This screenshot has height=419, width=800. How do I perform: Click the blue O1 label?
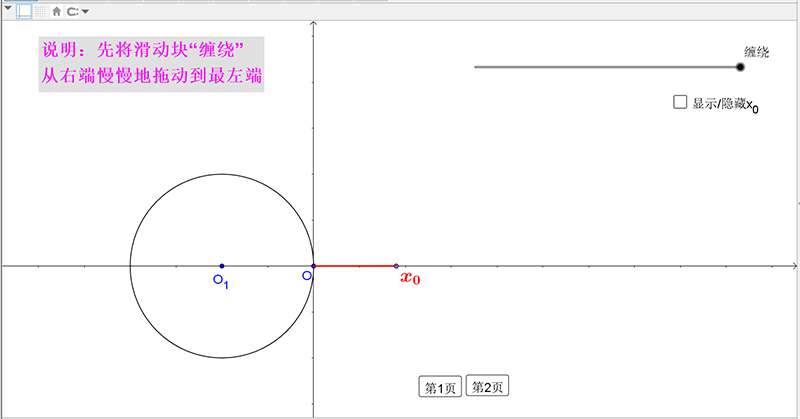tap(221, 281)
